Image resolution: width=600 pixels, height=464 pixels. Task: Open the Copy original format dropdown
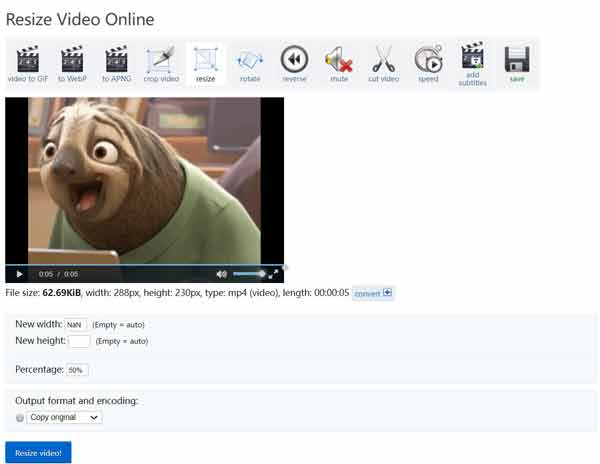click(x=64, y=417)
